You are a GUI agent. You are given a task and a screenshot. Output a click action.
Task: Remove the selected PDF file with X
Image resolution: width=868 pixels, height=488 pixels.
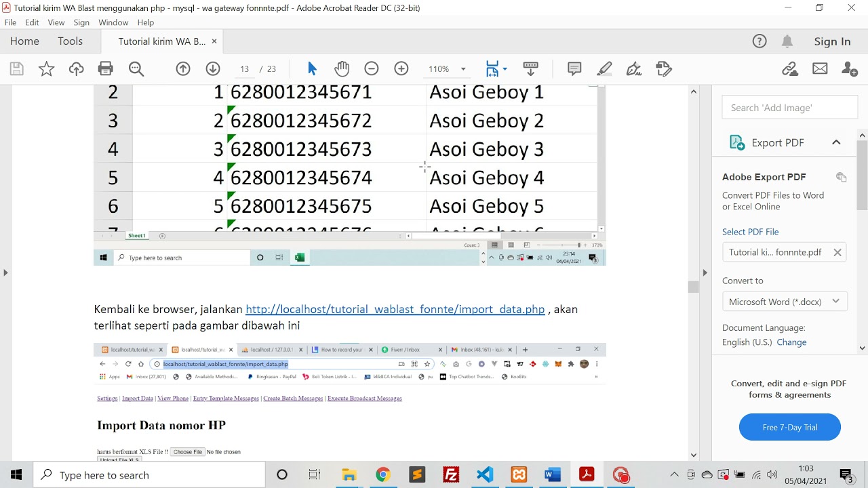(837, 252)
